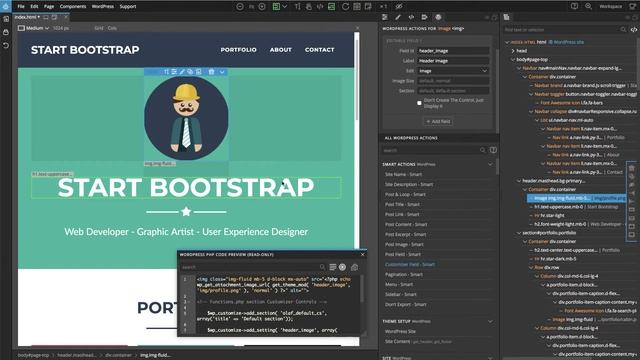Select Post & Loop - Smart action
This screenshot has height=360, width=640.
[405, 194]
